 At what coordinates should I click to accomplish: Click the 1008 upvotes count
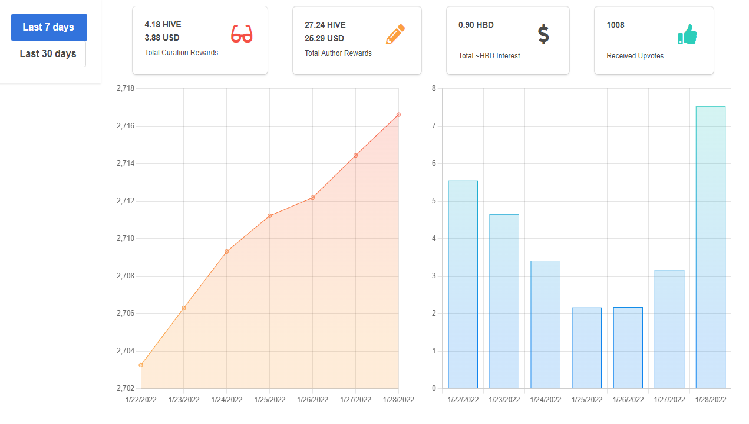(615, 25)
